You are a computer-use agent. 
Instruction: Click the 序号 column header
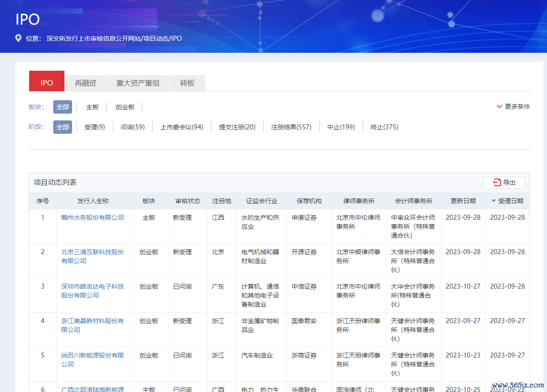(x=43, y=201)
